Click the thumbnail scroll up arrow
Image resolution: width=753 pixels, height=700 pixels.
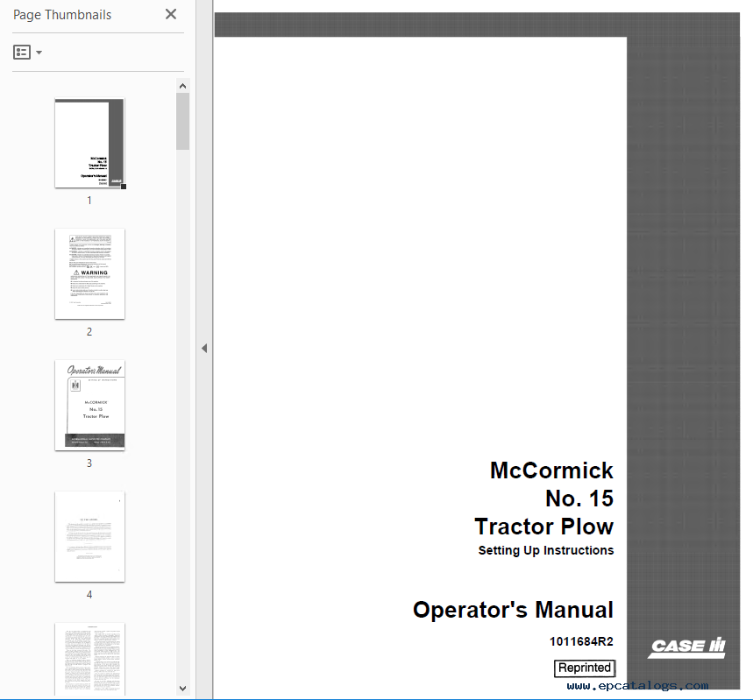(x=182, y=86)
